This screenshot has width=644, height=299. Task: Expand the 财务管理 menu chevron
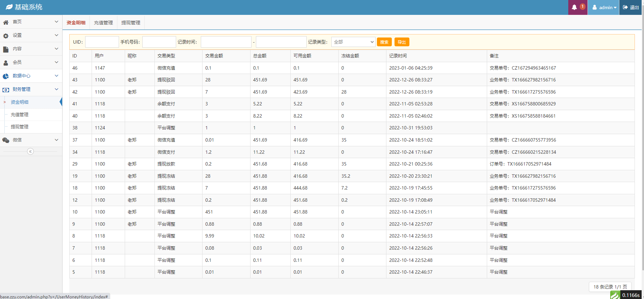point(56,89)
